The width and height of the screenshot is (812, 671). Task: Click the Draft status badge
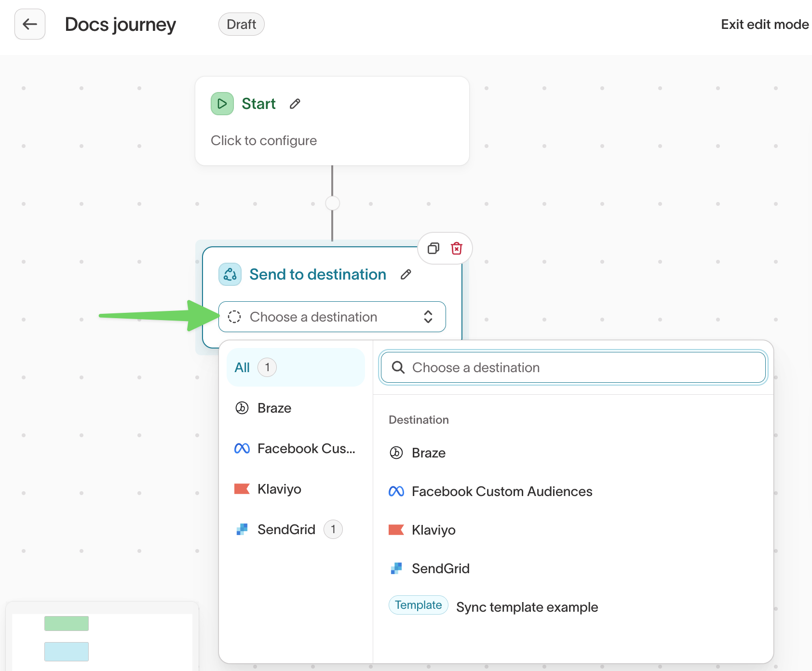point(241,25)
